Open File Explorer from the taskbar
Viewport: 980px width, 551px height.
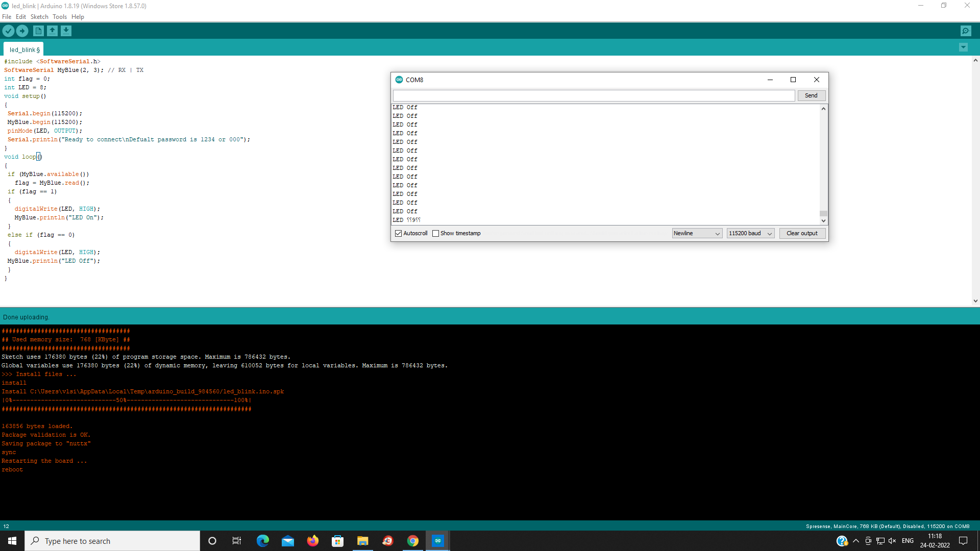363,541
